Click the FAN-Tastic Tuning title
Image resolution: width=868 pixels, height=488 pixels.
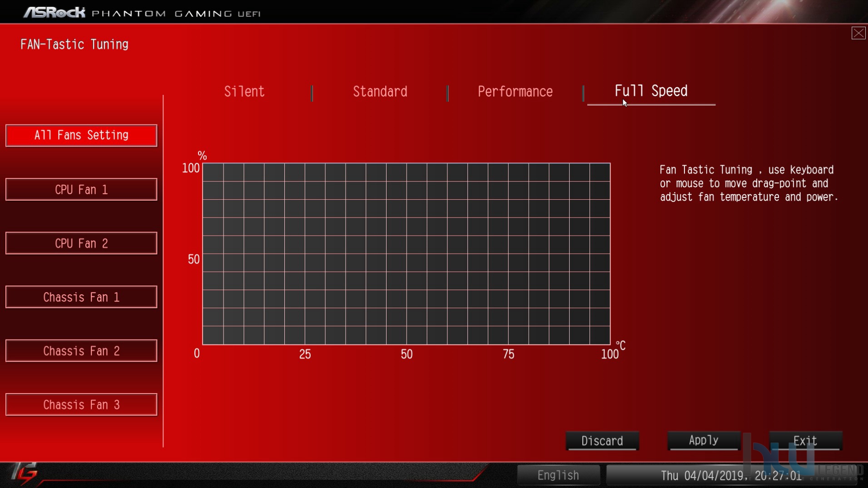[74, 44]
